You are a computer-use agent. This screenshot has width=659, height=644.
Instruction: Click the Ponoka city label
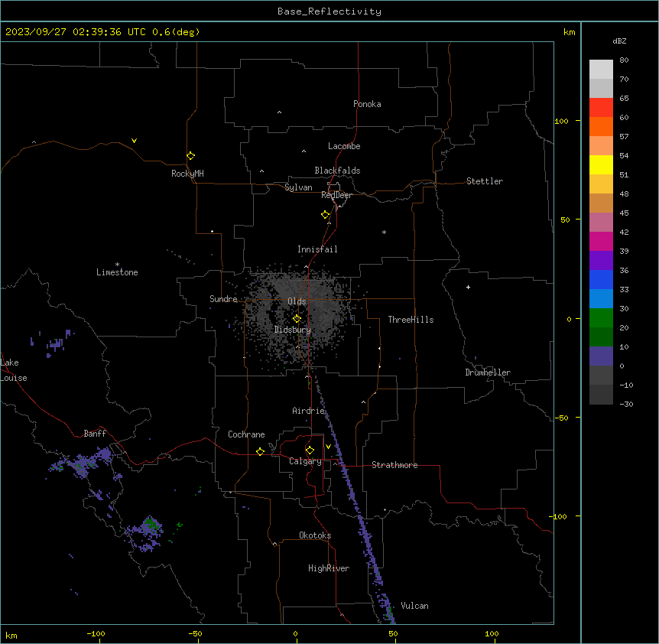point(367,104)
